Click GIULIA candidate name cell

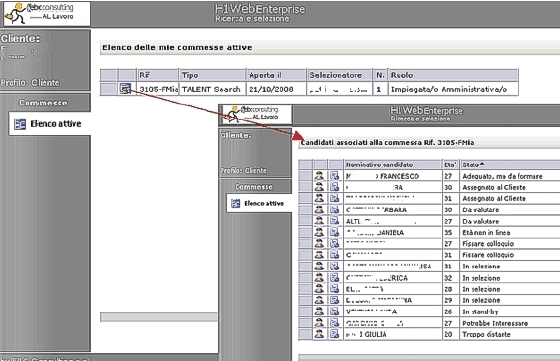(393, 334)
